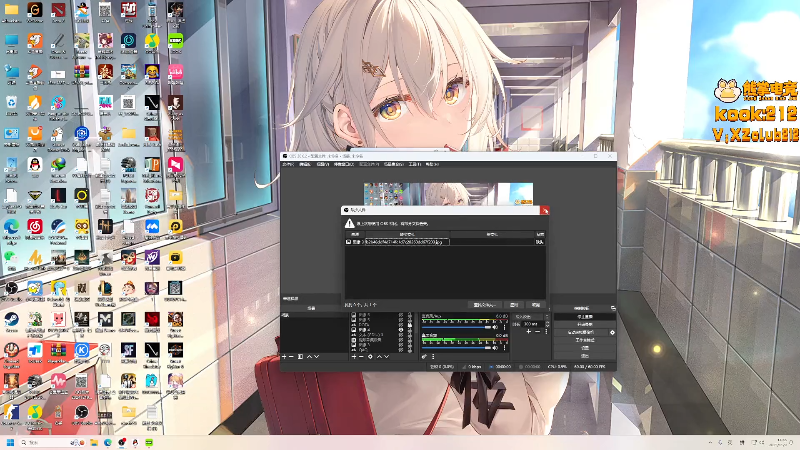The height and width of the screenshot is (450, 800).
Task: Open virtual camera settings gear in Controls
Action: (612, 332)
